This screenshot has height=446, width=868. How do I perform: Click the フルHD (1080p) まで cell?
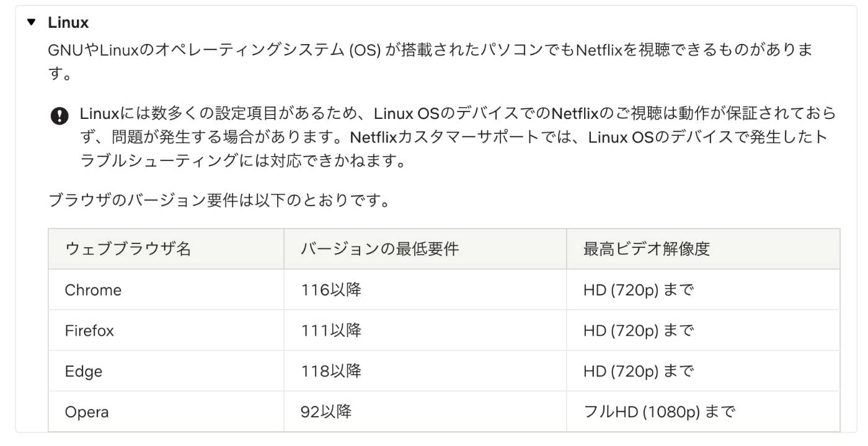[659, 412]
